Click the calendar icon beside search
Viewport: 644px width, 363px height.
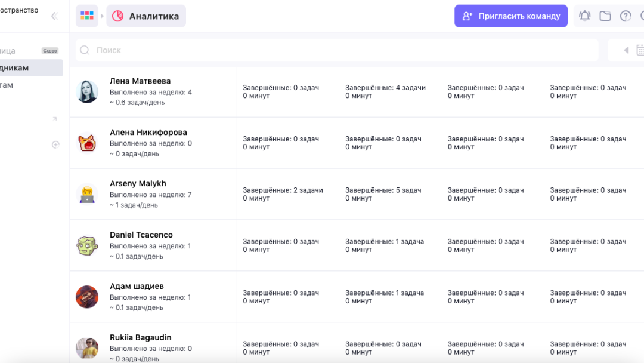point(639,50)
